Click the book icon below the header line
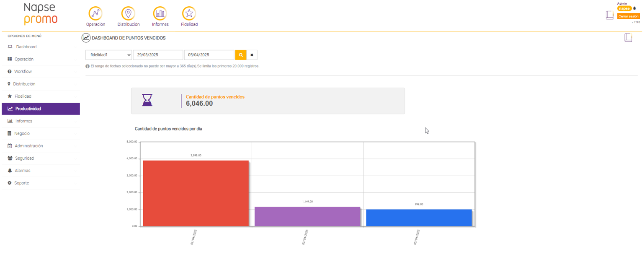Screen dimensions: 644x257 [x=628, y=38]
